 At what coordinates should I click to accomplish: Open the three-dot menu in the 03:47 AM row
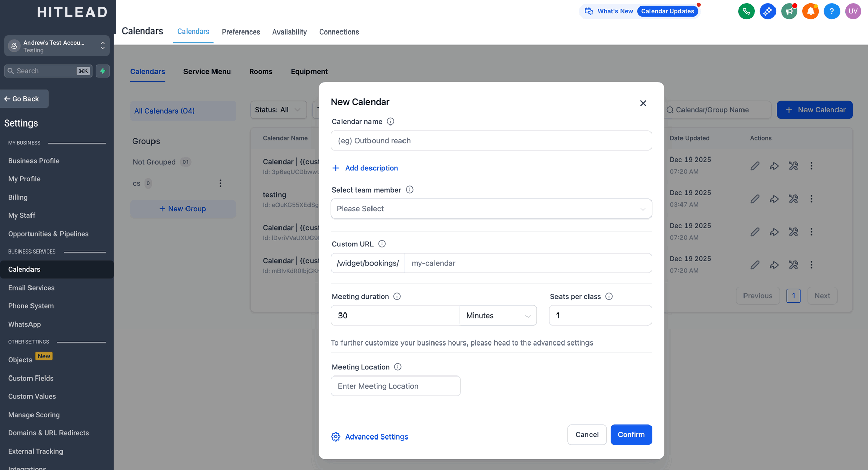(811, 199)
